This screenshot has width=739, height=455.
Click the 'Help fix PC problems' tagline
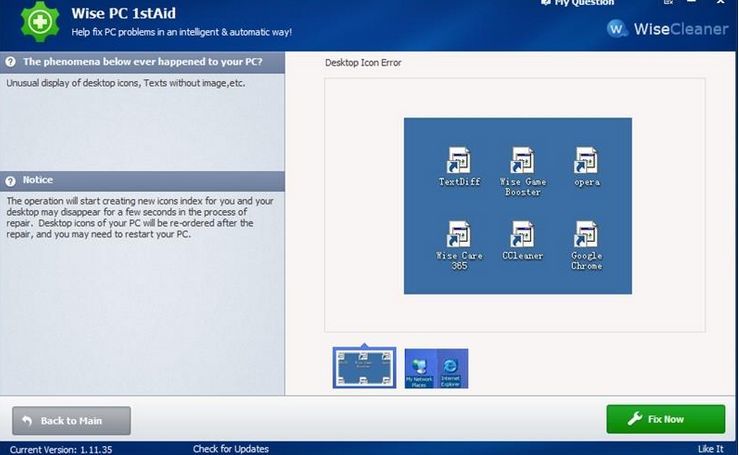coord(181,32)
